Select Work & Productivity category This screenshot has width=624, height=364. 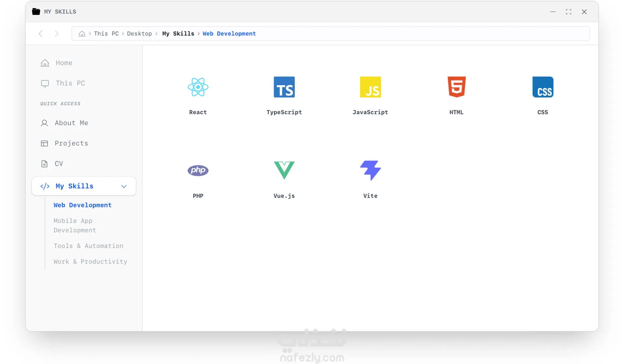pyautogui.click(x=90, y=261)
